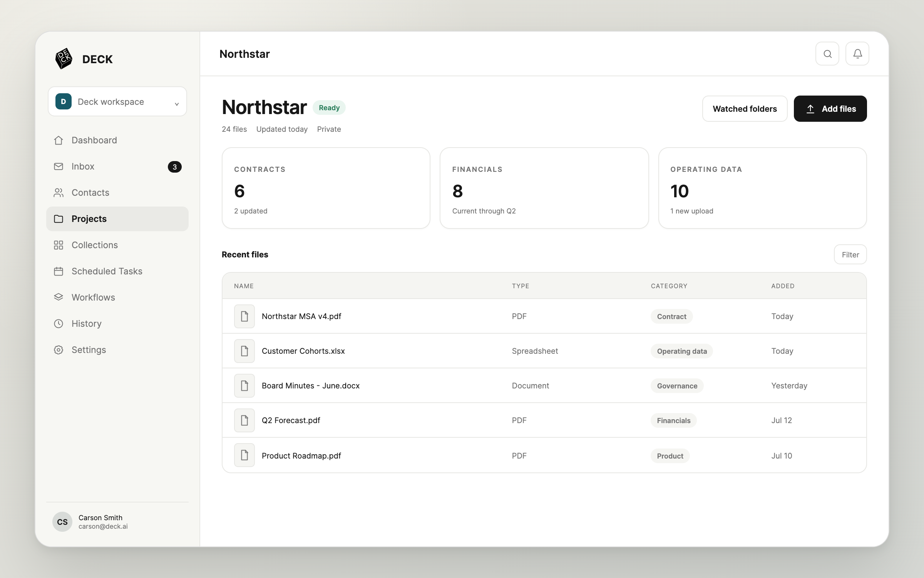The height and width of the screenshot is (578, 924).
Task: Click the upload arrow in Add files
Action: 810,109
